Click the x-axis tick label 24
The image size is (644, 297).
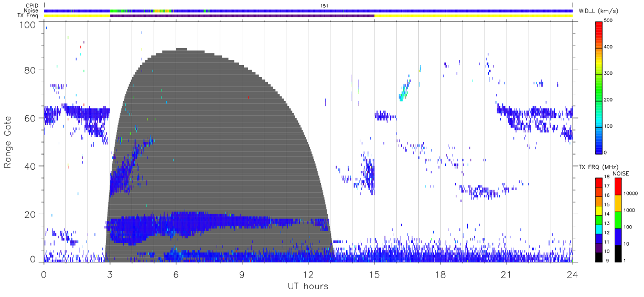pyautogui.click(x=573, y=275)
